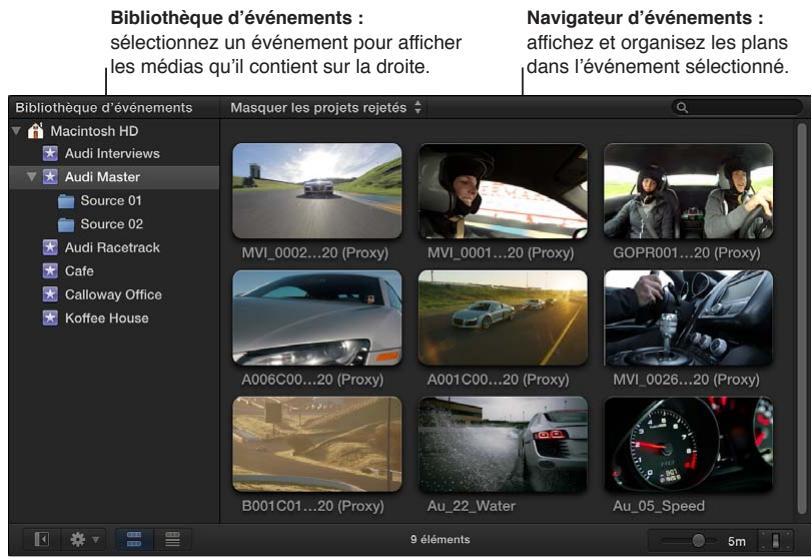Viewport: 812px width, 560px height.
Task: Select the Au_22_Water clip thumbnail
Action: tap(503, 444)
